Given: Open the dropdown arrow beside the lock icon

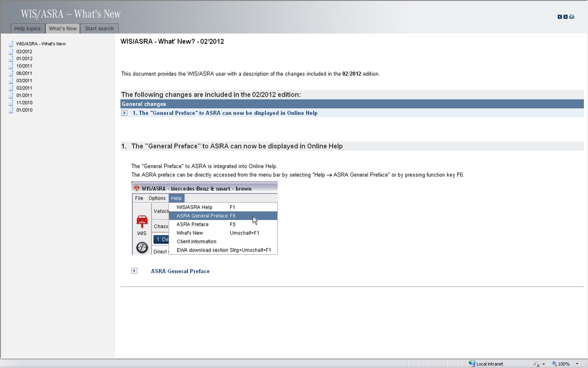Looking at the screenshot, I should [543, 364].
